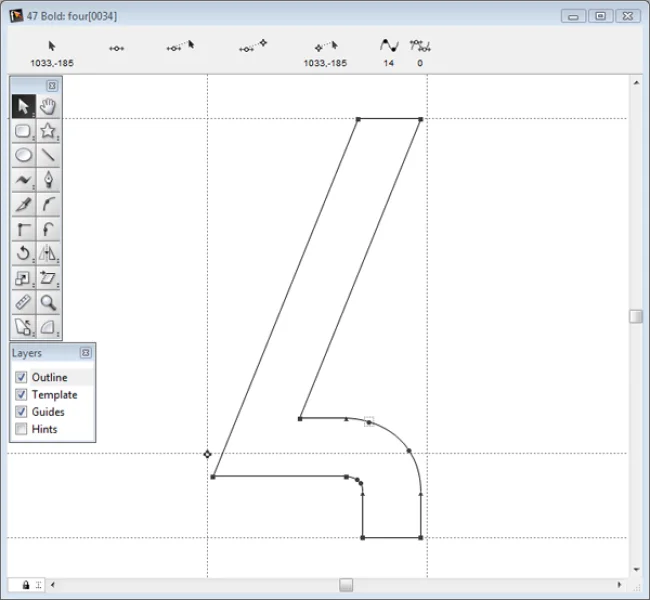Select the Rotate tool
The height and width of the screenshot is (600, 650).
[24, 253]
